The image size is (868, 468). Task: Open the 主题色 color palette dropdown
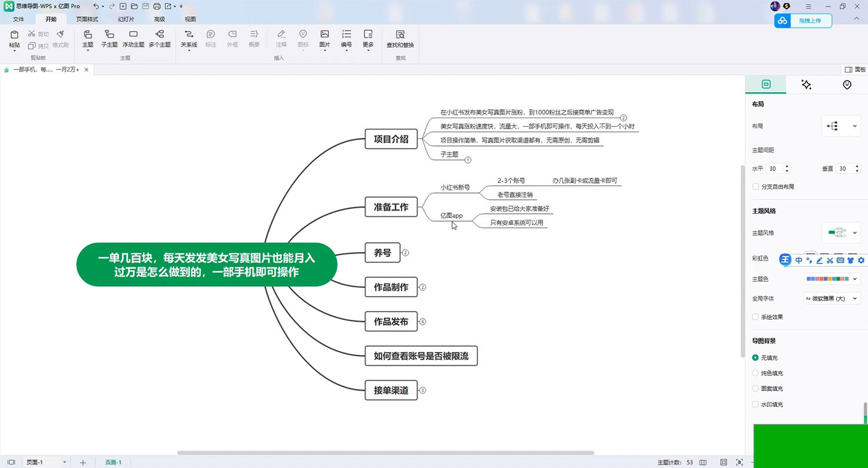coord(832,279)
